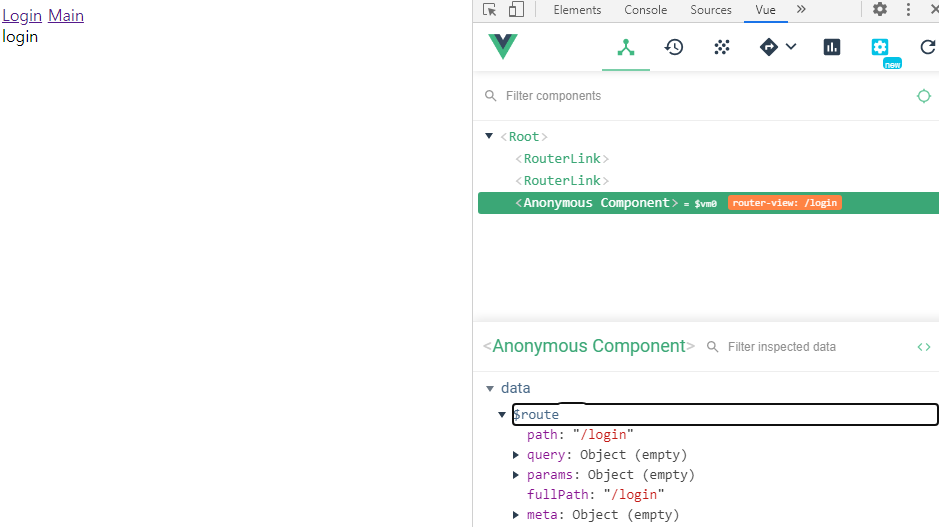Expand the meta object arrow
This screenshot has height=527, width=939.
[516, 515]
